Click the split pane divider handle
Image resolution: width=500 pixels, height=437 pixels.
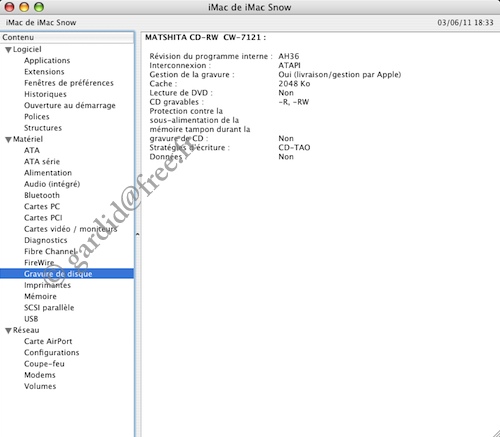tap(137, 234)
